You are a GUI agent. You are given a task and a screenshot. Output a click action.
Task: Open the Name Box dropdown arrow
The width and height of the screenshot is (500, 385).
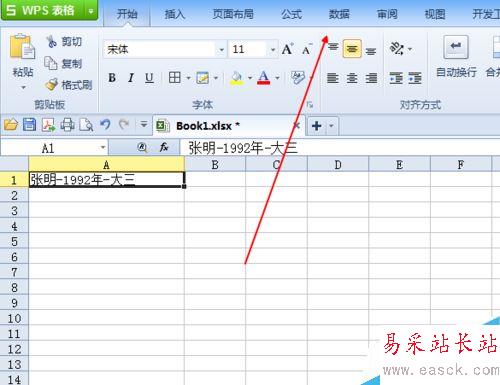103,147
